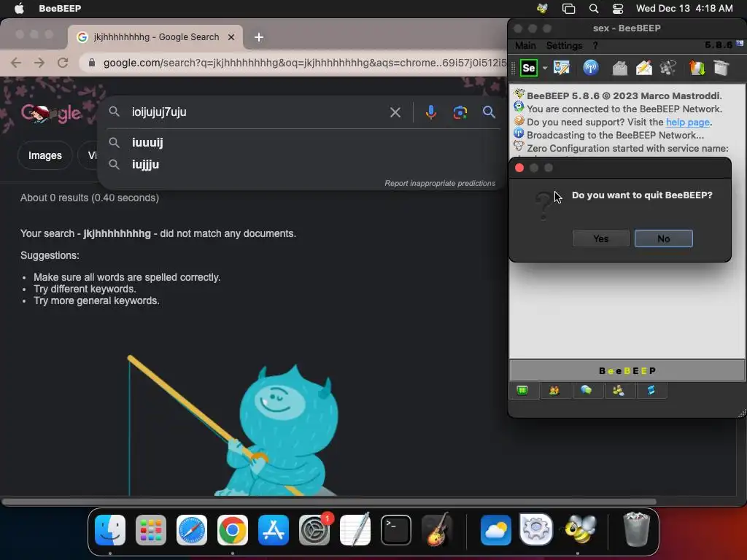Click the Google doodle logo
Screen dimensions: 747x560
pyautogui.click(x=52, y=113)
